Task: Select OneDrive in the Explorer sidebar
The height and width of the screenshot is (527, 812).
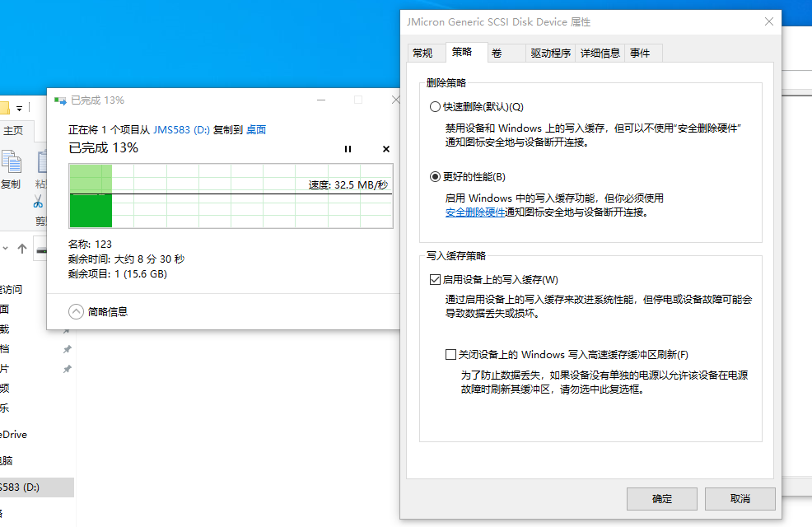Action: tap(13, 435)
